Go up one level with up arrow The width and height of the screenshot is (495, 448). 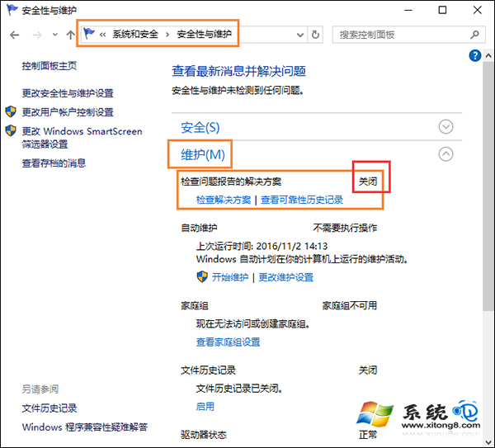(70, 35)
